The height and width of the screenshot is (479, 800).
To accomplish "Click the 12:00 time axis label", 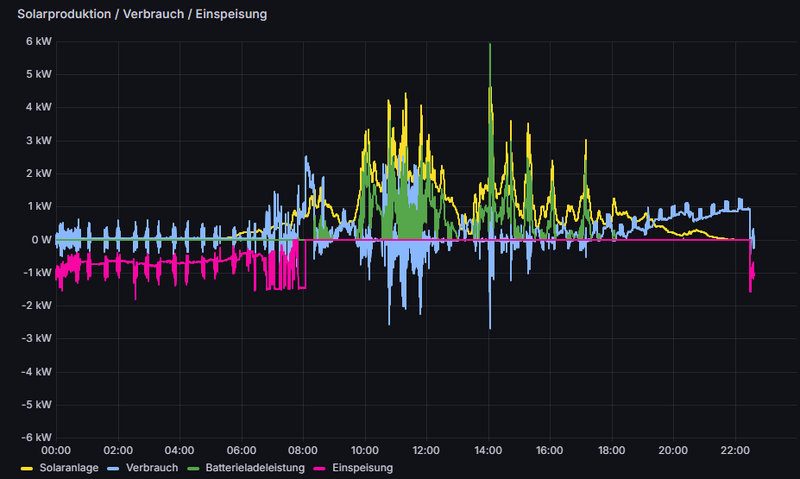I will (x=426, y=450).
